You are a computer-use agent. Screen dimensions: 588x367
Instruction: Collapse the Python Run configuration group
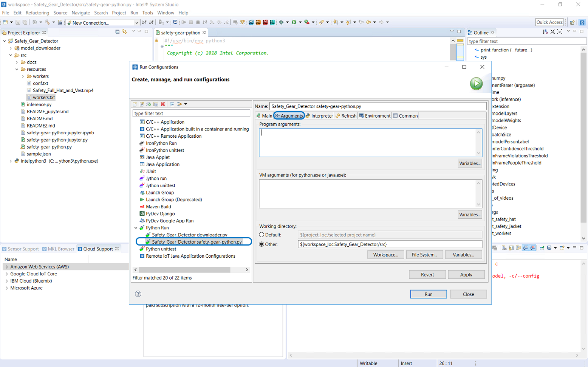pos(136,228)
